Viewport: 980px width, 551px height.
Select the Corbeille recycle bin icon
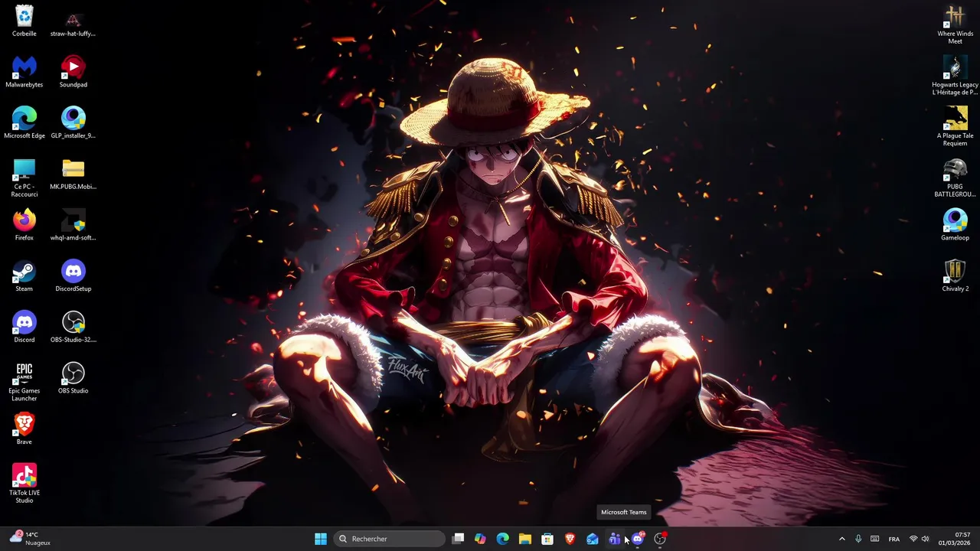[24, 21]
